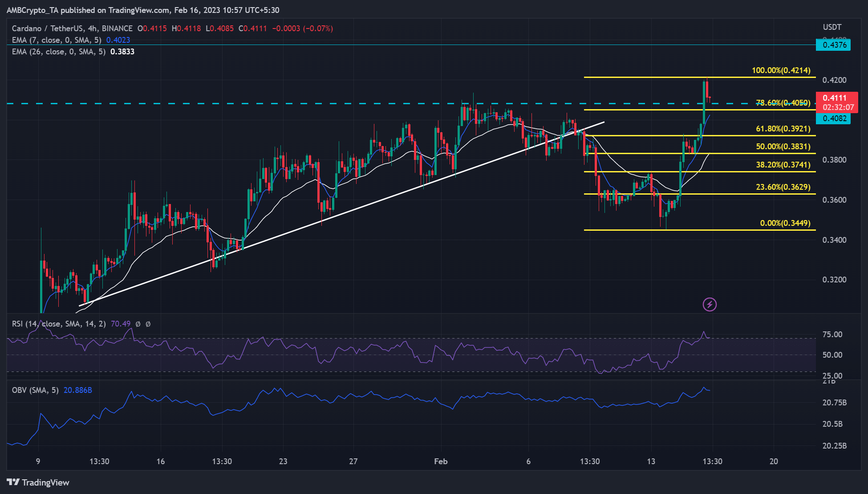Viewport: 868px width, 494px height.
Task: Click the price change −0.0003 (−0.07%) text
Action: 302,29
